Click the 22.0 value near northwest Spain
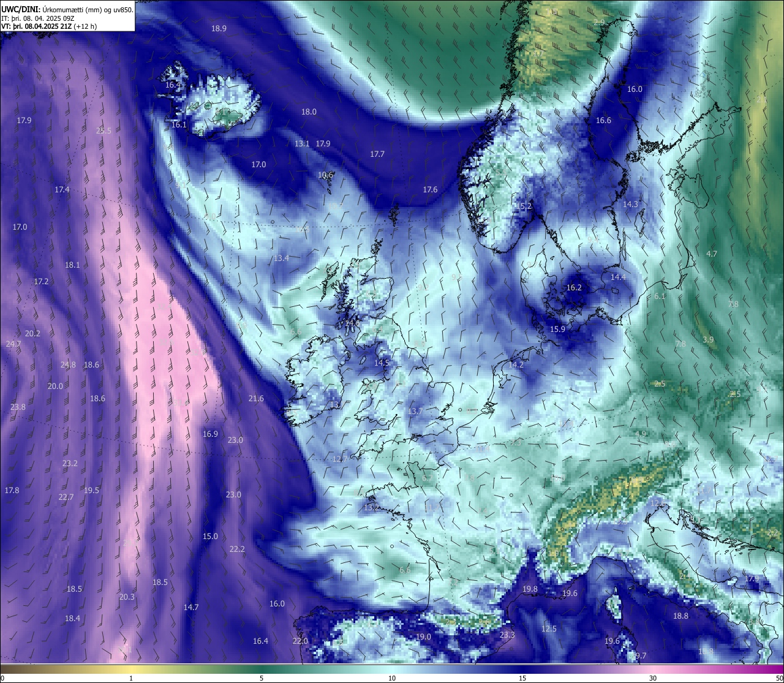 pyautogui.click(x=300, y=641)
